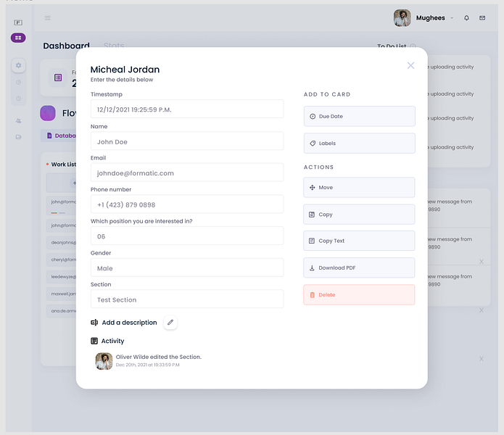Open the settings gear sidebar icon
504x435 pixels.
coord(19,65)
